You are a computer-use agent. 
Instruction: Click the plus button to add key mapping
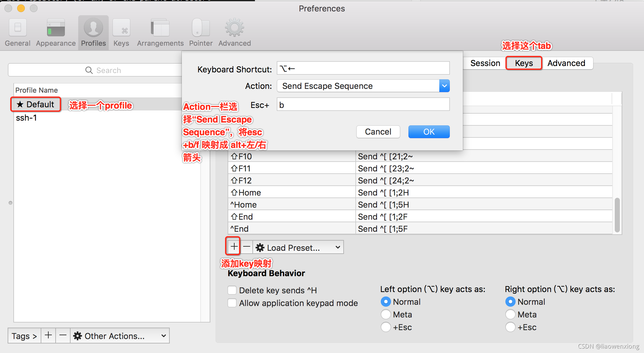pos(234,247)
